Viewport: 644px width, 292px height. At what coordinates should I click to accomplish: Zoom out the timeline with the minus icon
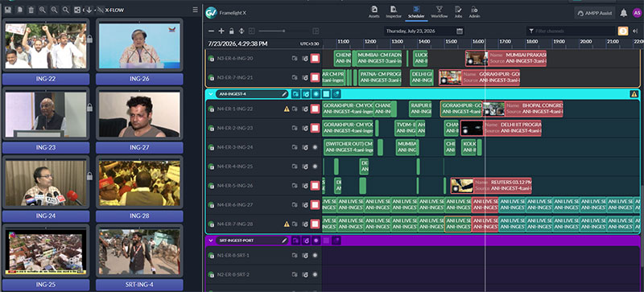[211, 31]
